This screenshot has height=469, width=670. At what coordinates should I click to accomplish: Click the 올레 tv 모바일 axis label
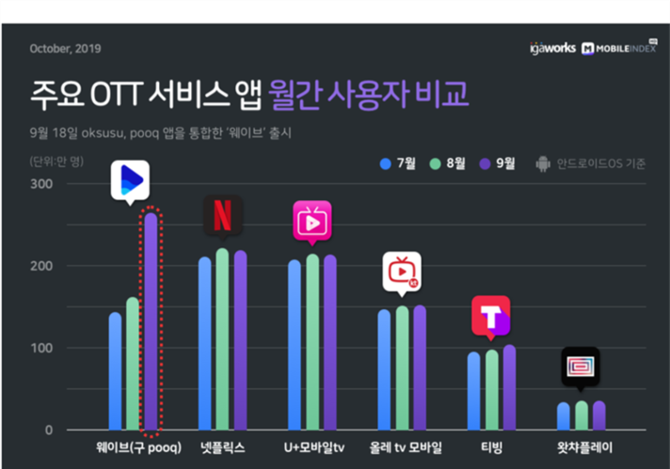tap(406, 448)
